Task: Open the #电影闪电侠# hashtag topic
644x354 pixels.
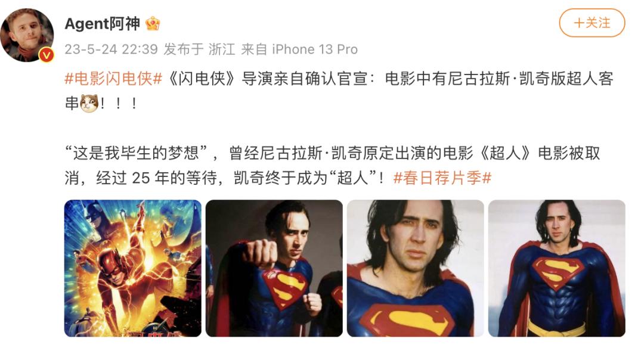Action: pos(113,79)
